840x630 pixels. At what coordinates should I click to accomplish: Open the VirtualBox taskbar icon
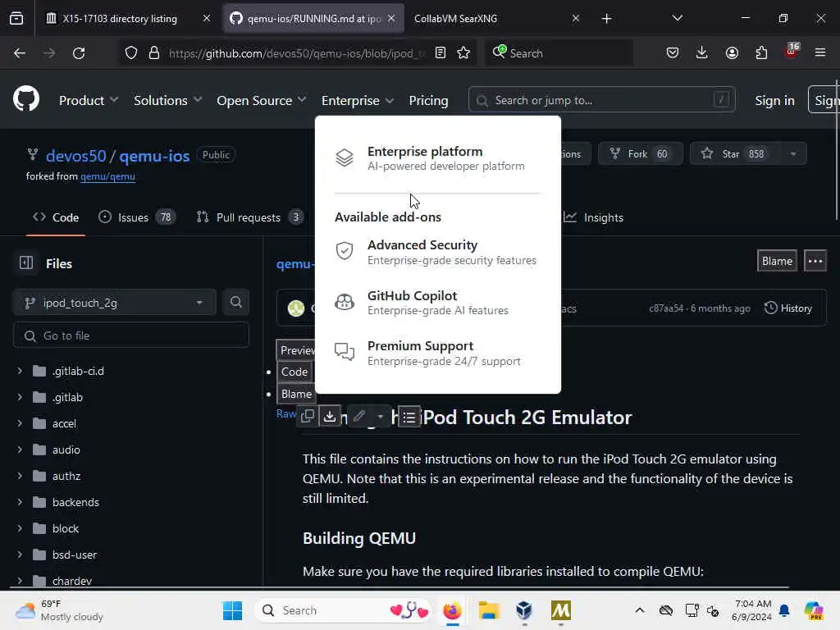pos(524,610)
